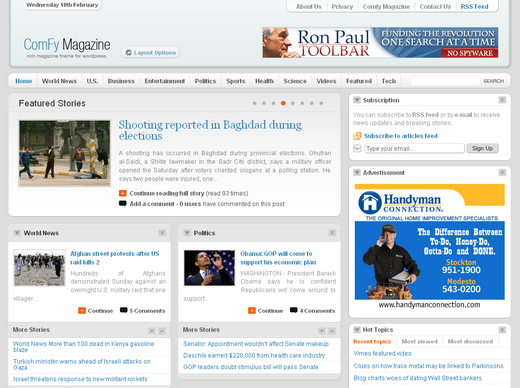Click orange Continue icon in World News box
Image resolution: width=520 pixels, height=388 pixels.
[x=82, y=311]
